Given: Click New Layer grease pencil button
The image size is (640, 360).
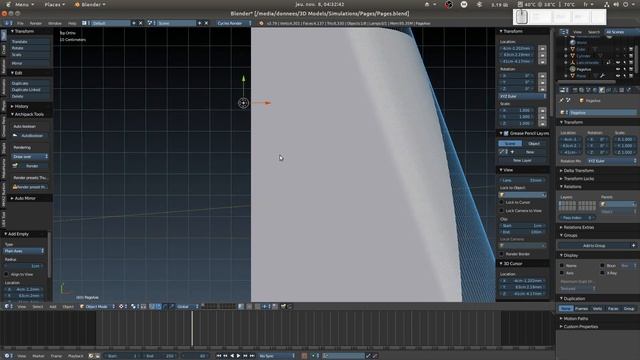Looking at the screenshot, I should pos(522,160).
